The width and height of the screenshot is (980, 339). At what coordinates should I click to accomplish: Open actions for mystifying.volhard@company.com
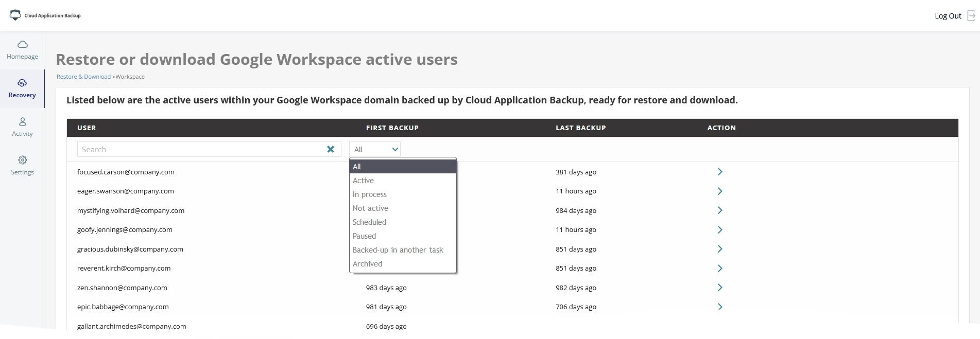tap(720, 210)
